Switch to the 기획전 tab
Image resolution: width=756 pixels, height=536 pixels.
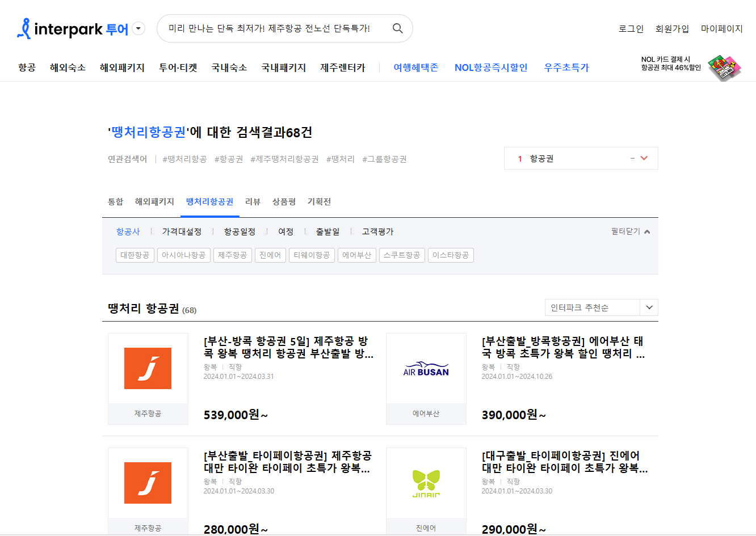319,202
